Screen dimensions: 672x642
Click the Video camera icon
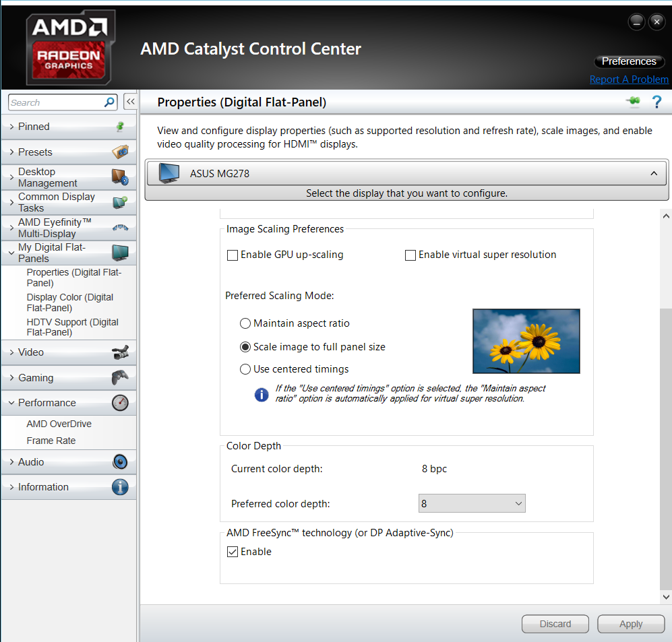(x=120, y=352)
